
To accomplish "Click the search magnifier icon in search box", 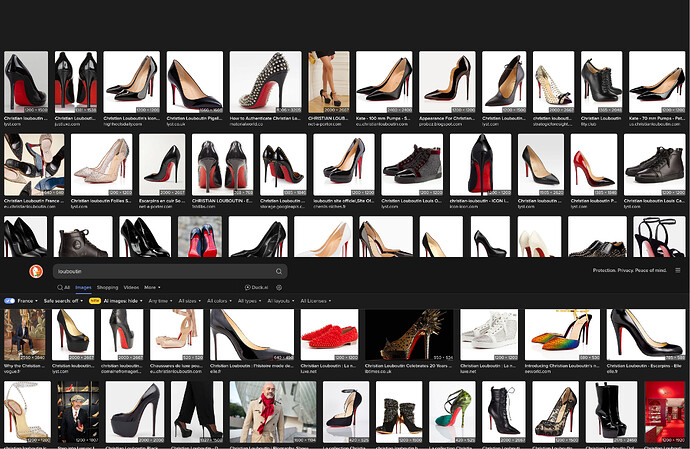I will pos(278,271).
